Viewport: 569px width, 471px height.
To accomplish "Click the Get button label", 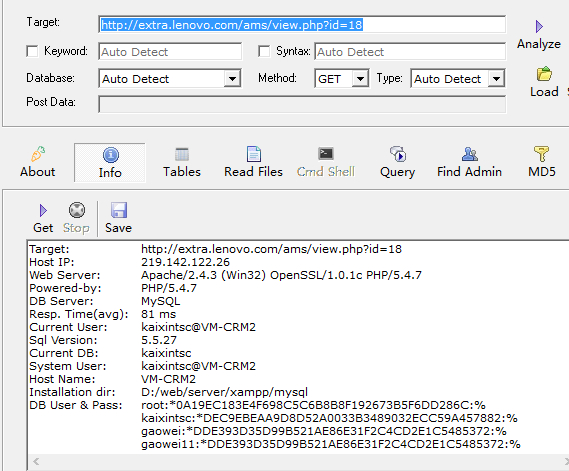I will 43,228.
